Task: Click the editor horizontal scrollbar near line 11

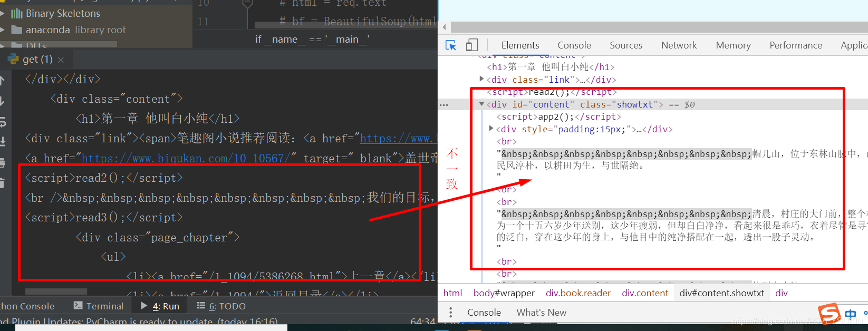Action: point(346,25)
